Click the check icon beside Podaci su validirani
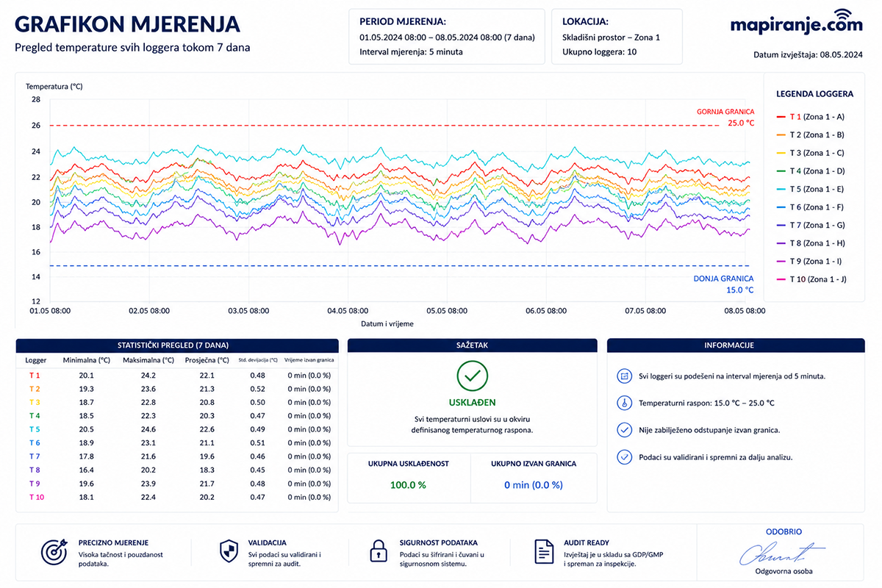882x588 pixels. coord(624,457)
